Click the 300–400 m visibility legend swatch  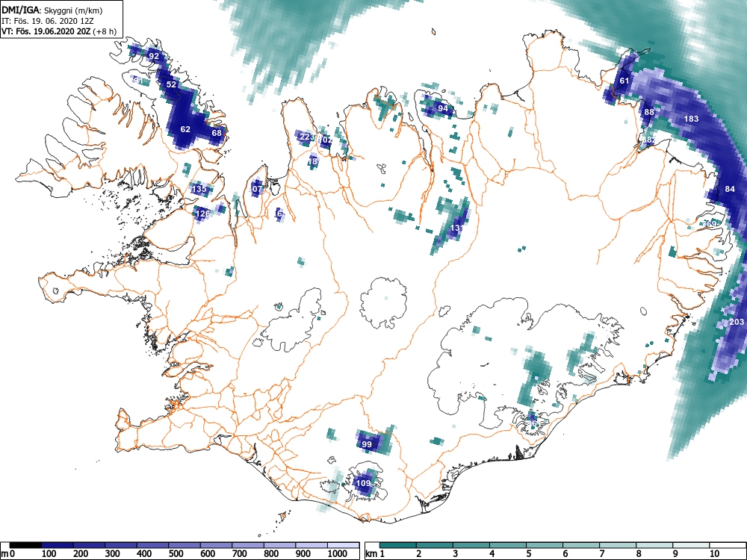121,545
